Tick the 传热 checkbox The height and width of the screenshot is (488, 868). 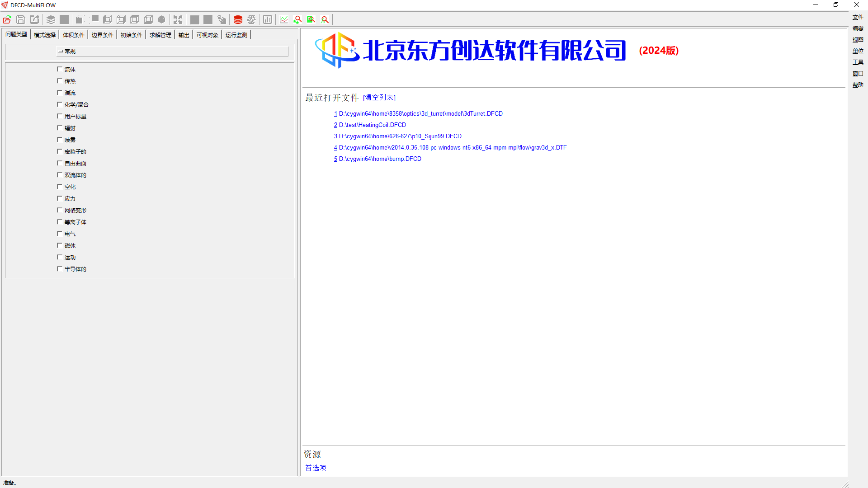pos(60,81)
